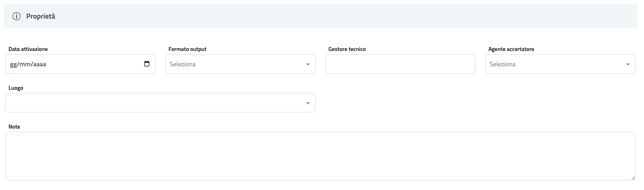Focus the Gestore tecnico text field
Viewport: 644px width, 190px height.
tap(400, 64)
